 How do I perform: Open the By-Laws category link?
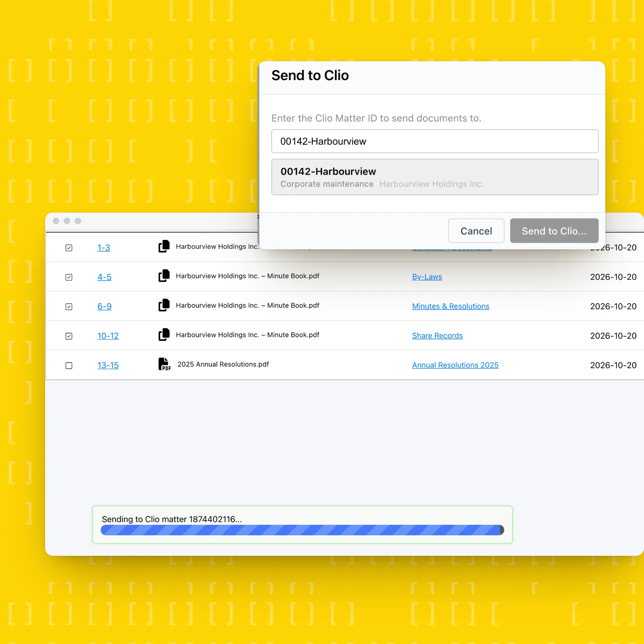point(427,277)
